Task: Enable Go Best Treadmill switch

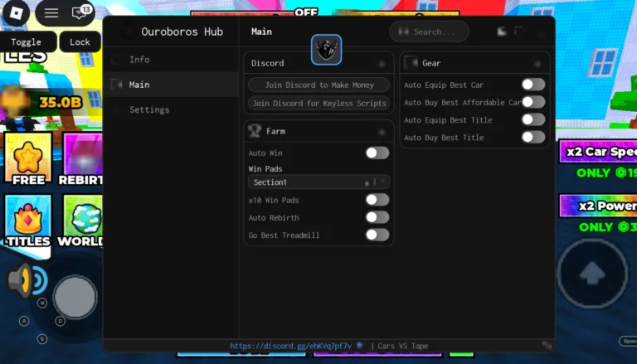Action: pyautogui.click(x=377, y=235)
